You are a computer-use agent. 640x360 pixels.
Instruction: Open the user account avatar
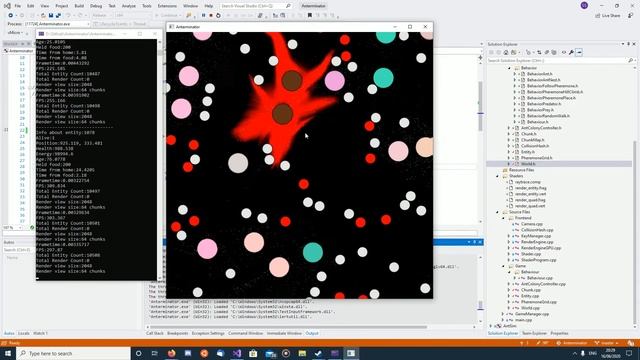[x=584, y=5]
